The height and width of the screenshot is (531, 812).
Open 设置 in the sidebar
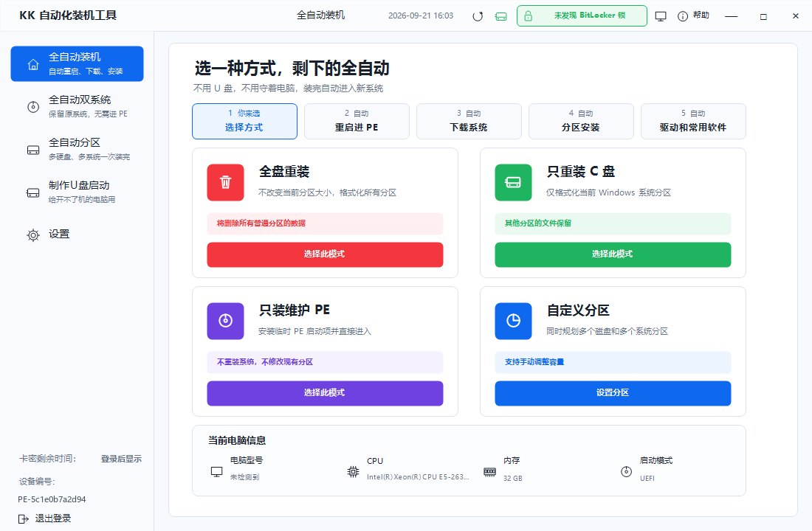pos(78,235)
